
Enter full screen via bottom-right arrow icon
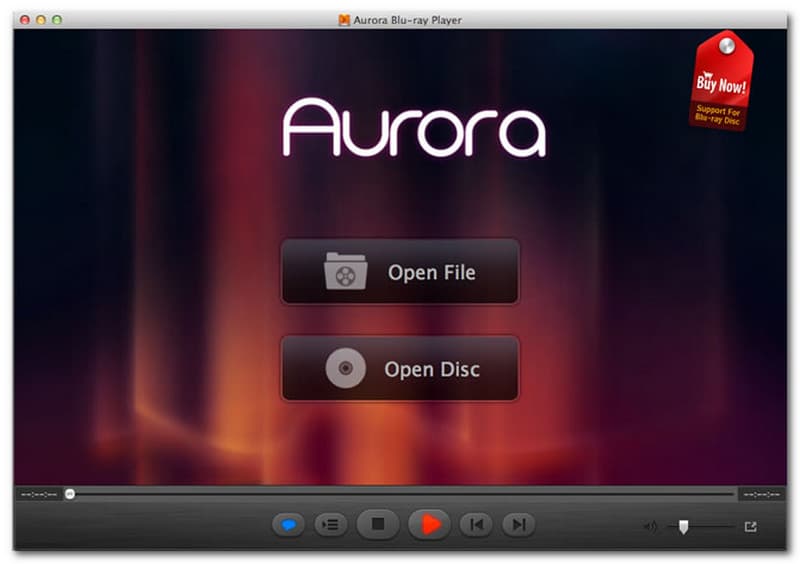(x=751, y=526)
